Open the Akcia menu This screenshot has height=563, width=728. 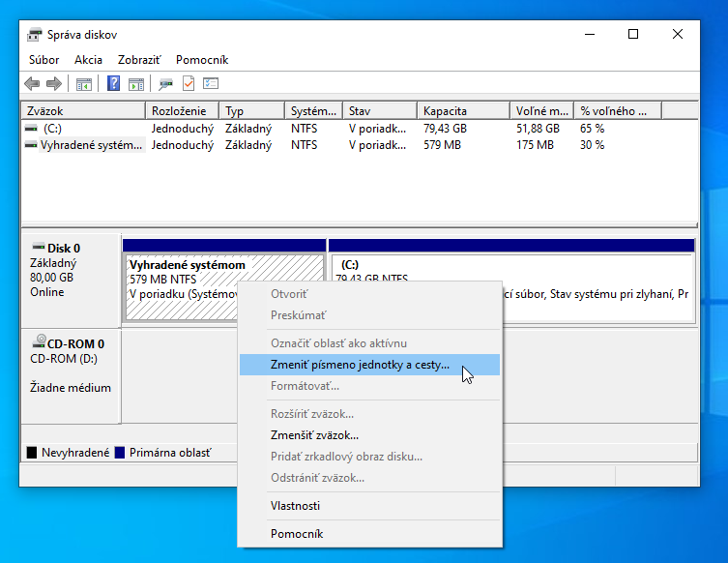coord(89,60)
